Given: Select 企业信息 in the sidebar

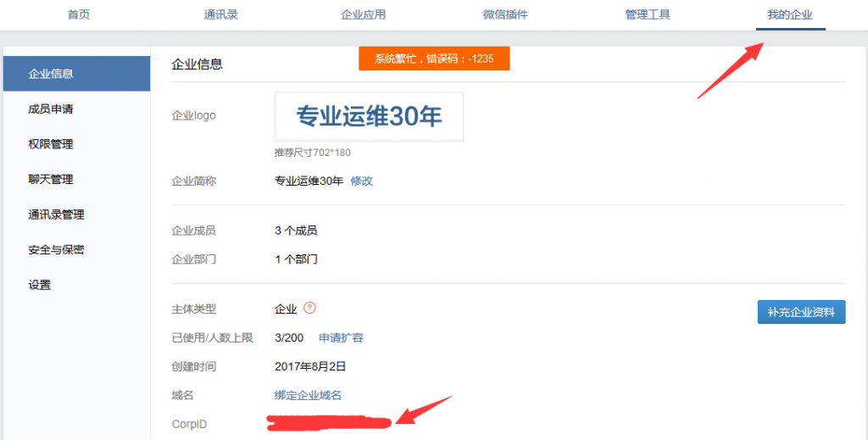Looking at the screenshot, I should pyautogui.click(x=76, y=74).
